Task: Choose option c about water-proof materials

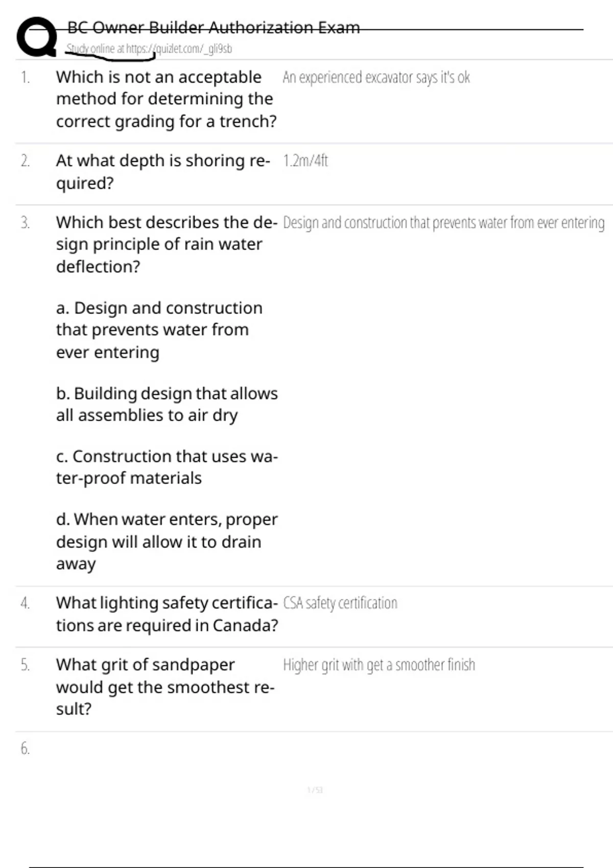Action: 167,467
